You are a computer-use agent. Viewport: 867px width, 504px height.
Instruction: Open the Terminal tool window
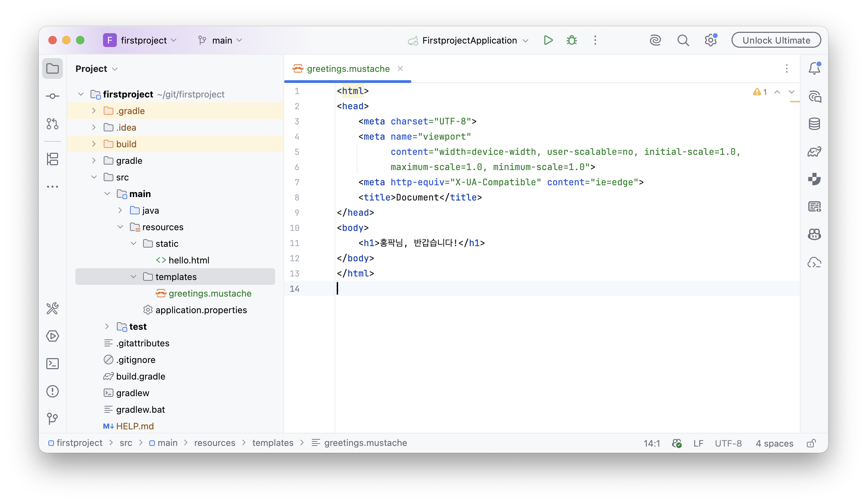pyautogui.click(x=53, y=364)
